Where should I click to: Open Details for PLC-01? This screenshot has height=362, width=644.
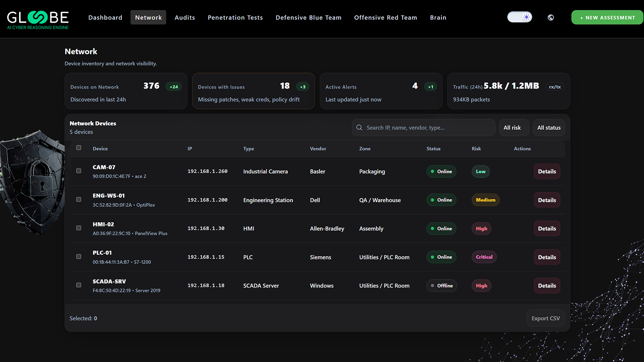pyautogui.click(x=547, y=257)
